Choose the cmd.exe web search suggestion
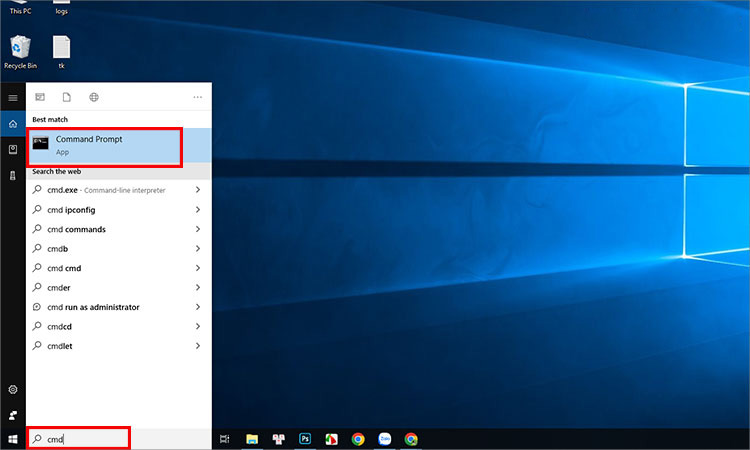The width and height of the screenshot is (750, 450). [x=119, y=190]
